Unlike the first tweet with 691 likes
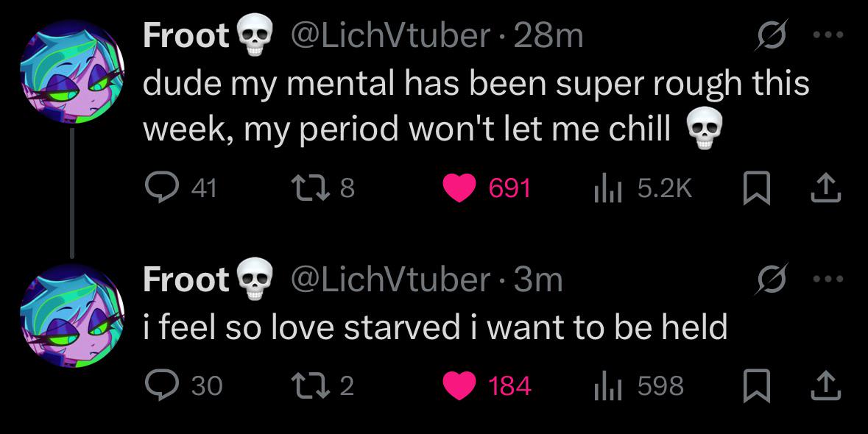The height and width of the screenshot is (434, 868). 462,188
